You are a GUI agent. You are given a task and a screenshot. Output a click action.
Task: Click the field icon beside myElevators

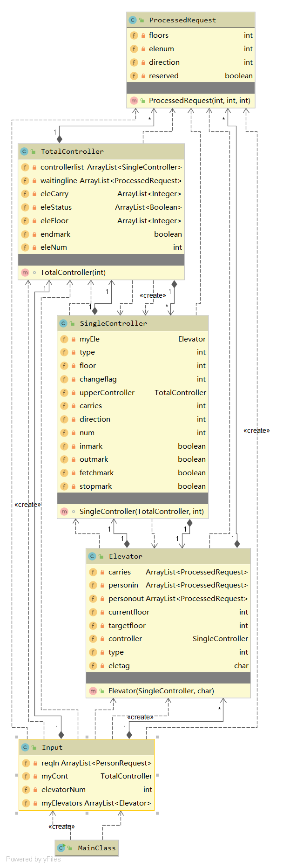[x=26, y=803]
